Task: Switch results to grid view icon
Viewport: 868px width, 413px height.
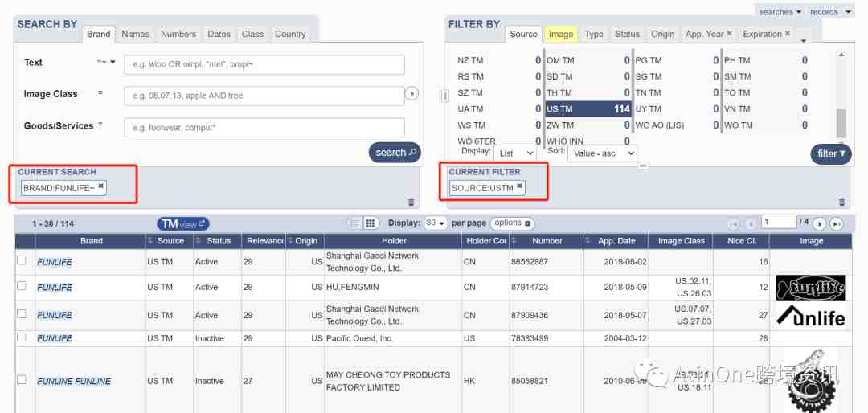Action: click(371, 223)
